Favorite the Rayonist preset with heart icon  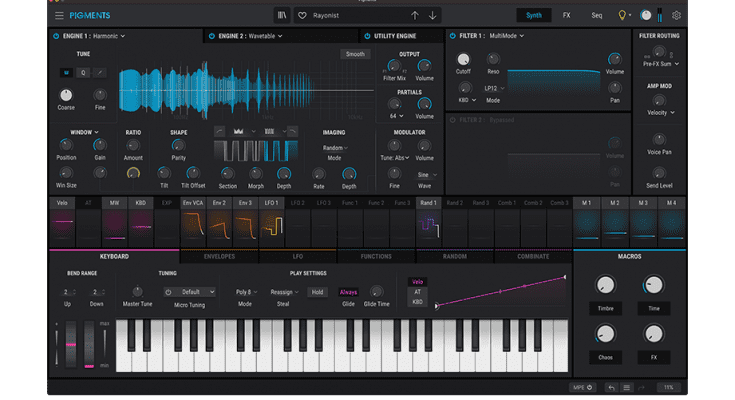[303, 16]
